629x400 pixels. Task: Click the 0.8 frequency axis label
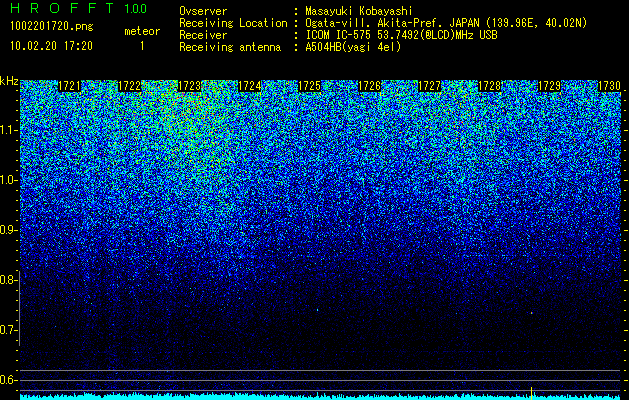[x=8, y=280]
